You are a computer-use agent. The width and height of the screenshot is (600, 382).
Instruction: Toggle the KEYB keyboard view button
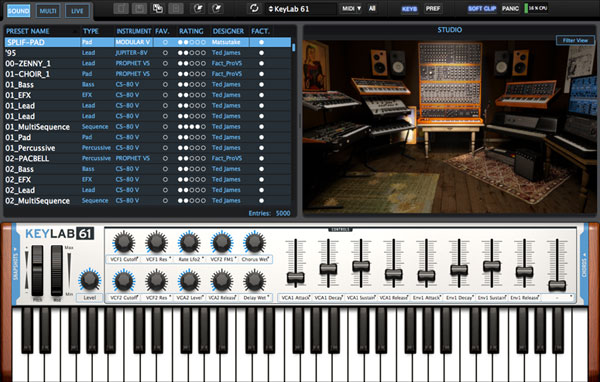(409, 8)
